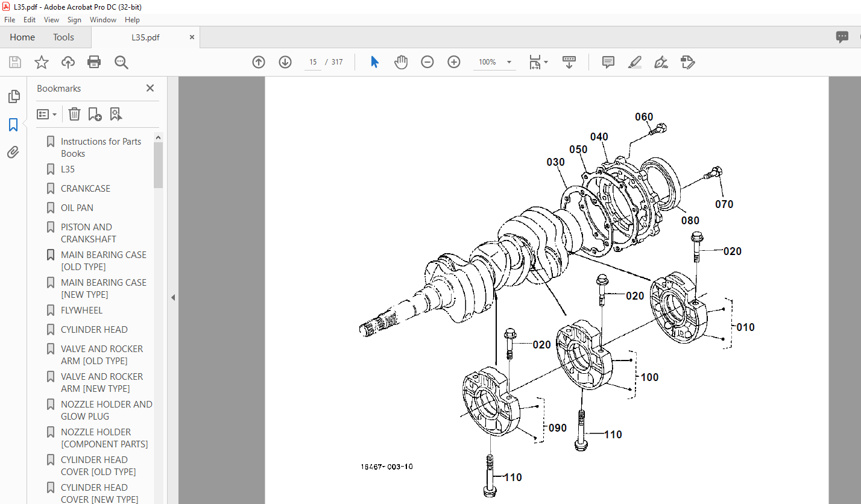Image resolution: width=861 pixels, height=504 pixels.
Task: Open VALVE AND ROCKER ARM [OLD TYPE] bookmark
Action: (x=102, y=355)
